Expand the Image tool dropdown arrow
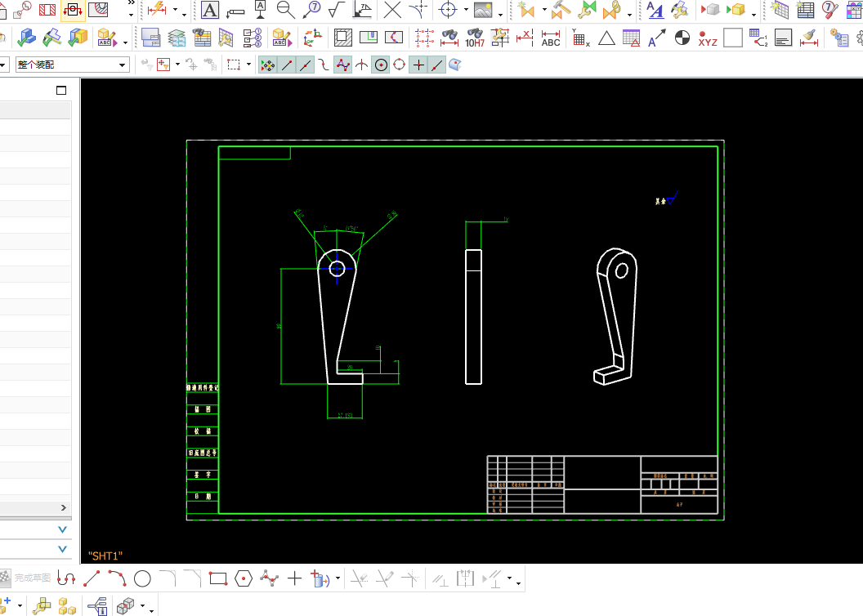Viewport: 863px width, 616px height. point(500,13)
